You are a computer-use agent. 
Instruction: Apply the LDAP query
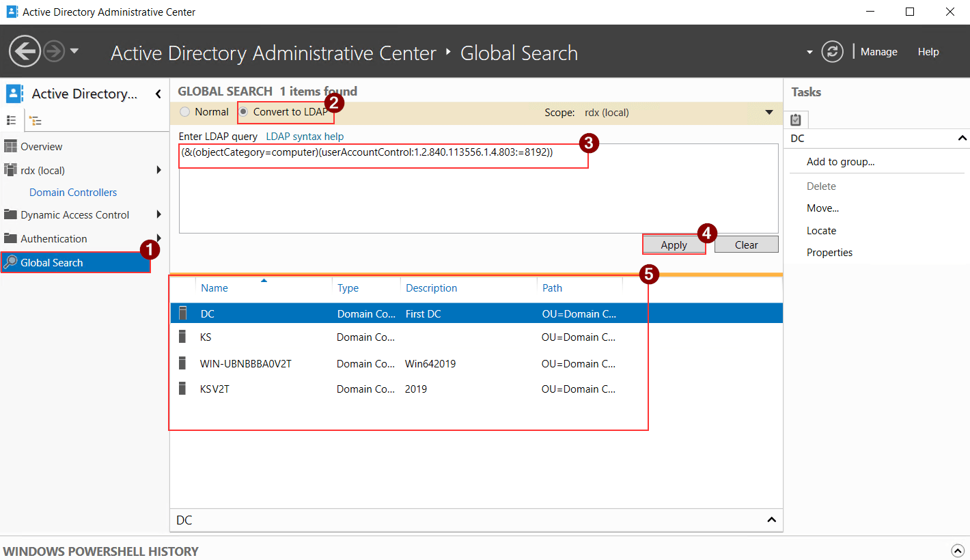tap(674, 244)
